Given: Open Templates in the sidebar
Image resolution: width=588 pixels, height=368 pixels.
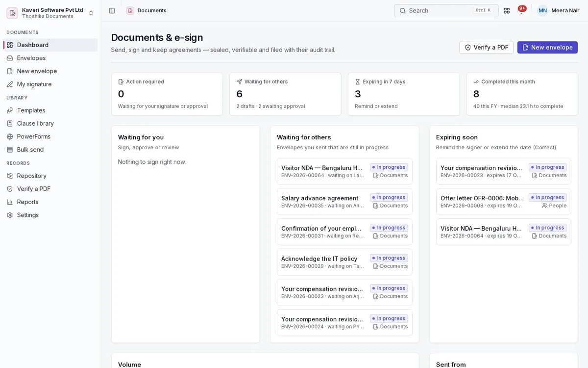Looking at the screenshot, I should [x=50, y=110].
